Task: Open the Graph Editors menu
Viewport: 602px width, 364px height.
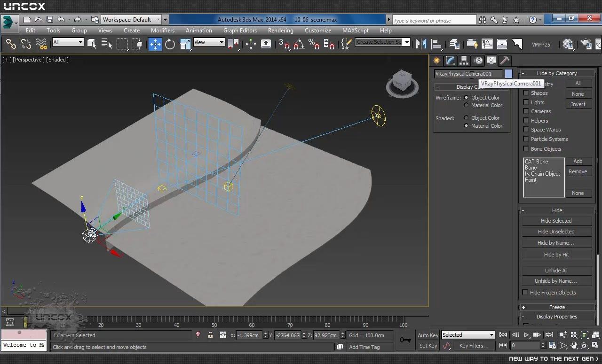Action: click(240, 31)
